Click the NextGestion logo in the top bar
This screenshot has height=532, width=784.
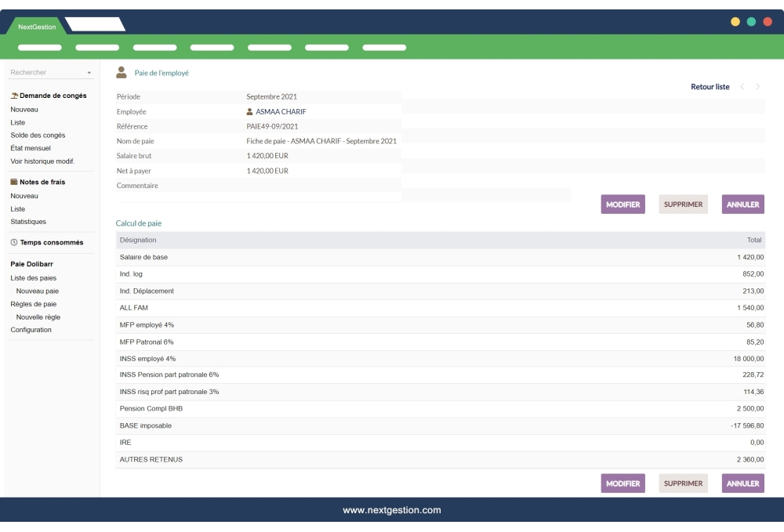[38, 26]
